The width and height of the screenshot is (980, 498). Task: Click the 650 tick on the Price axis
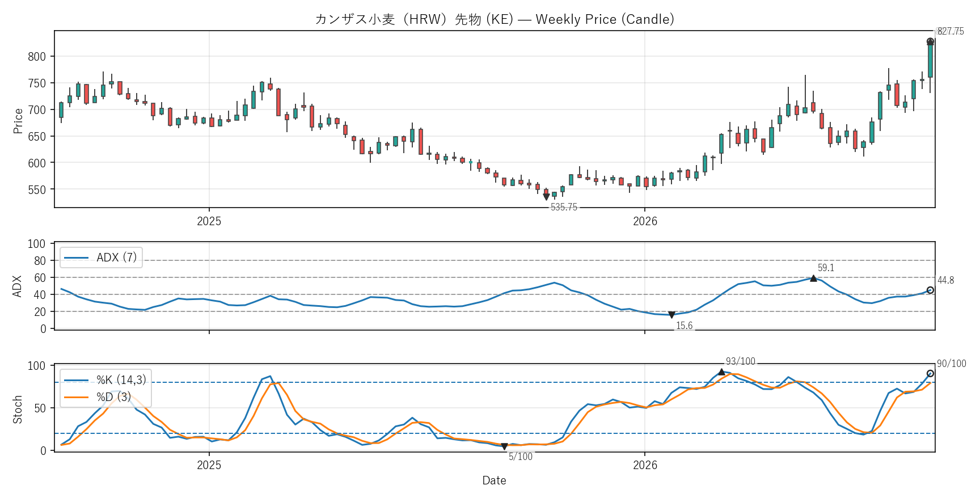pyautogui.click(x=37, y=137)
